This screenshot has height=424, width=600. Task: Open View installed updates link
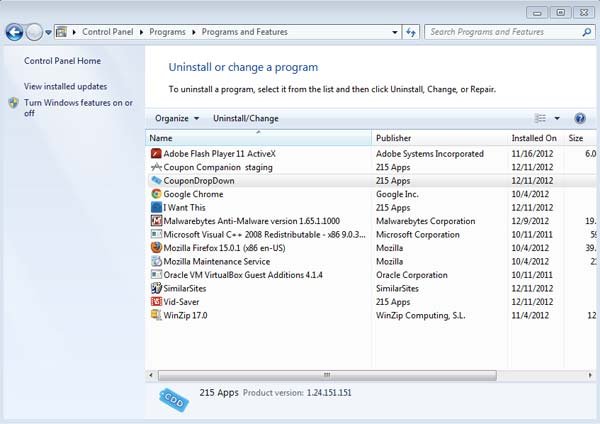(x=65, y=86)
